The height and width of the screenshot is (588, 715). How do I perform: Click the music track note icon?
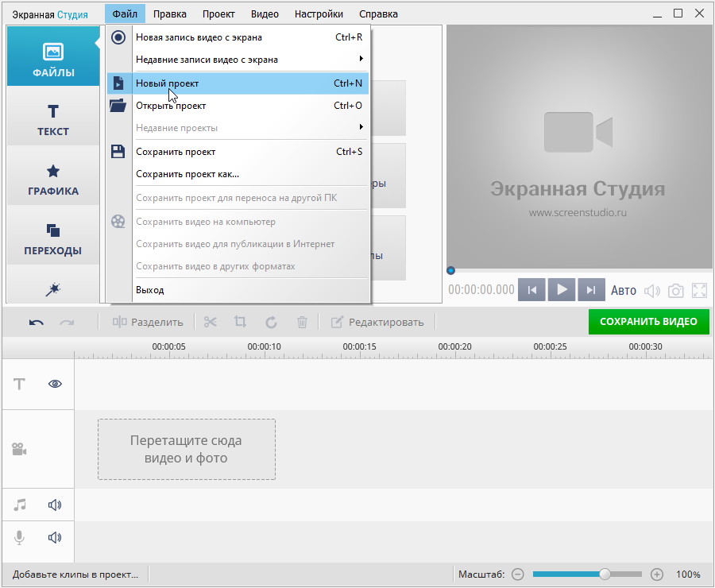(x=20, y=505)
